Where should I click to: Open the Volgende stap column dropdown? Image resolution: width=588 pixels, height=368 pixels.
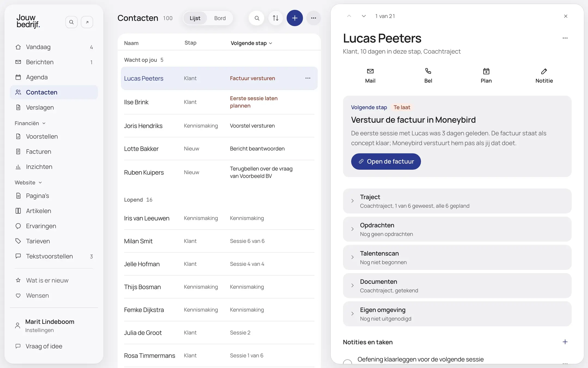(251, 43)
